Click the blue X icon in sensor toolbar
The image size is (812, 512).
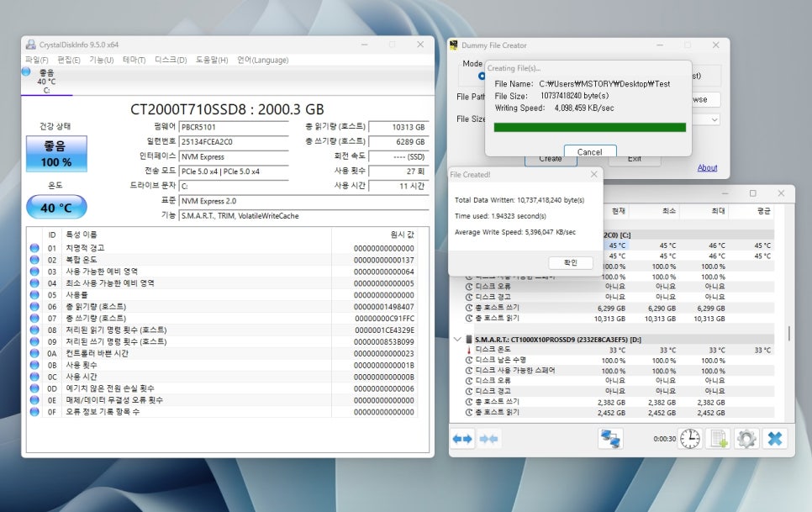775,439
